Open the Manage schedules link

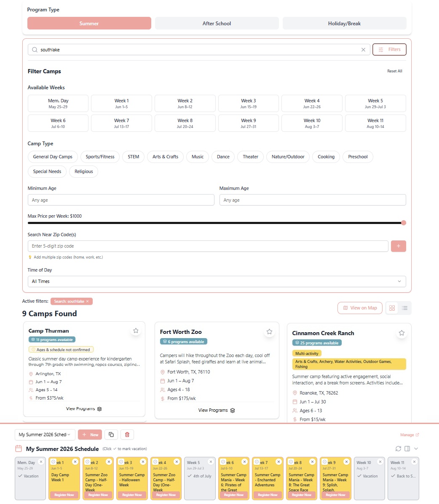click(410, 435)
